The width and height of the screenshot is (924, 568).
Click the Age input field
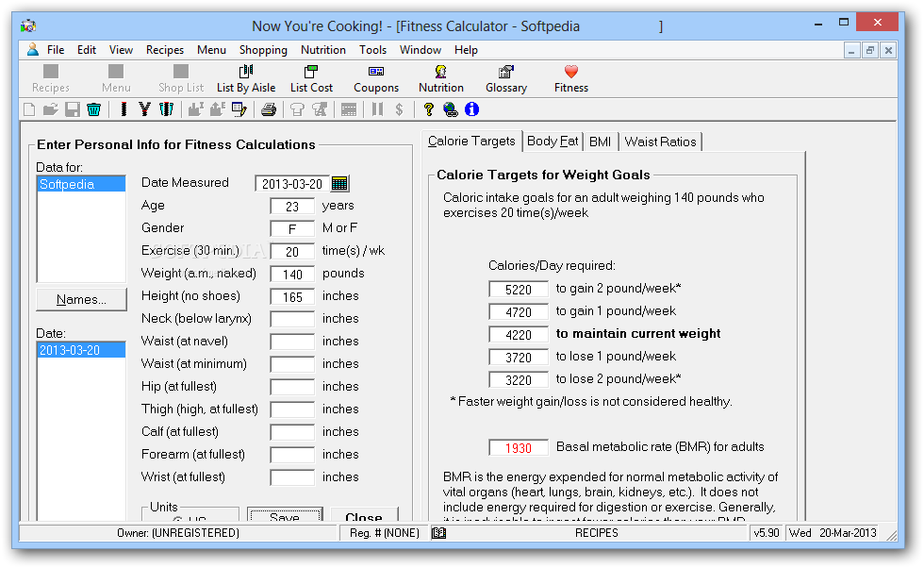[x=292, y=207]
